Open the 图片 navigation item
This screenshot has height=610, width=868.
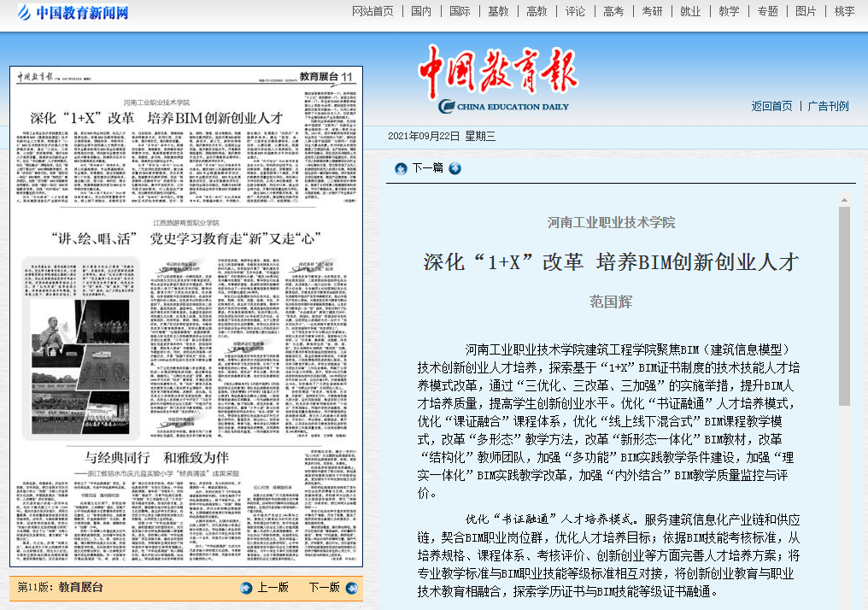806,11
